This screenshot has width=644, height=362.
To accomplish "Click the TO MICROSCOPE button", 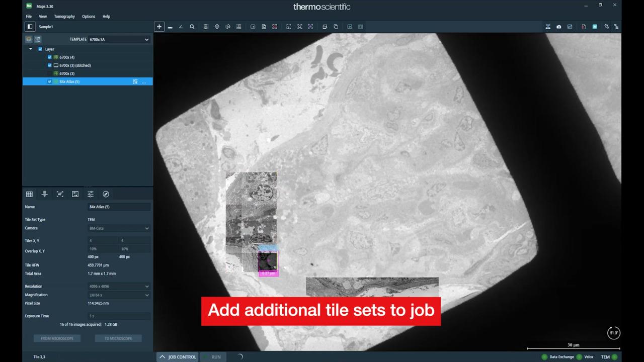I will point(118,338).
